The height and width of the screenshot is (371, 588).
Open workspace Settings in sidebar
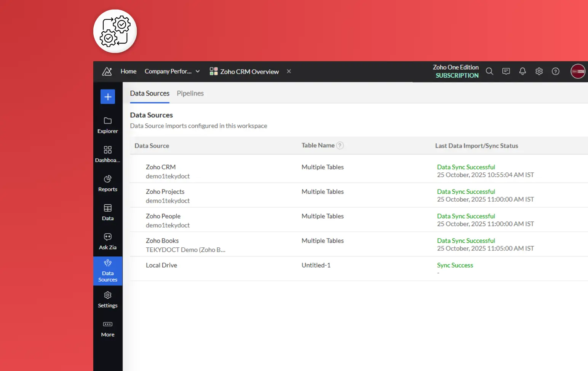click(x=108, y=299)
